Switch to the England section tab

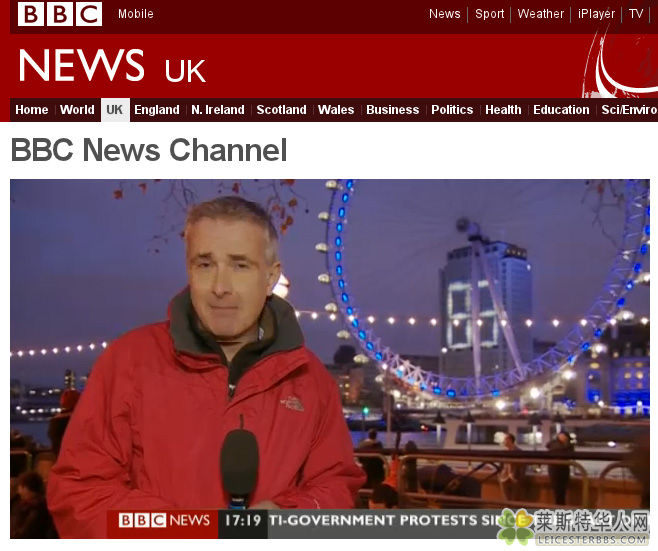tap(157, 110)
